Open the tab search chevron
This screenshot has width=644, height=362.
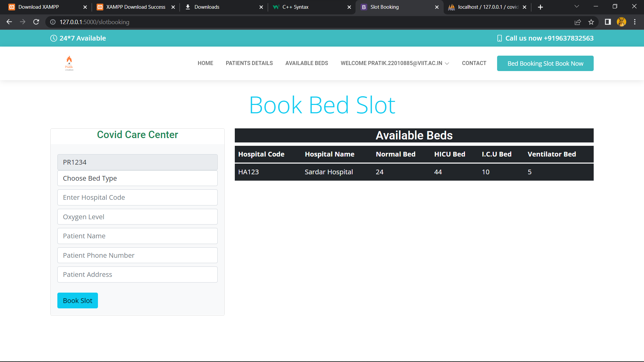[577, 7]
